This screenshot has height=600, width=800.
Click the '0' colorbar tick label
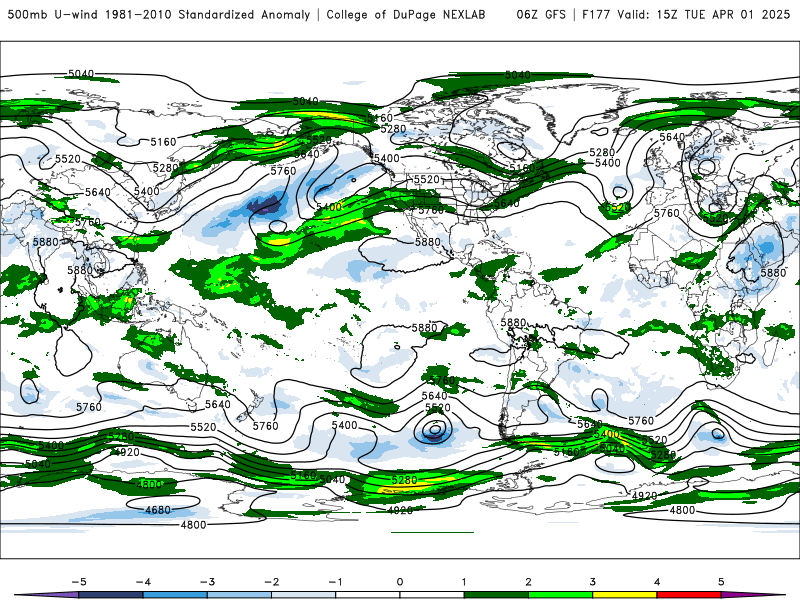(400, 582)
